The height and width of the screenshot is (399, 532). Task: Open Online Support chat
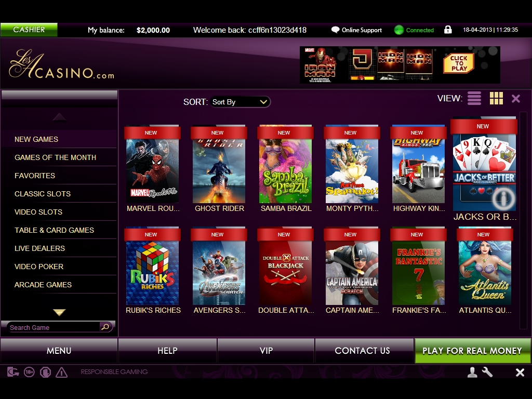(356, 30)
